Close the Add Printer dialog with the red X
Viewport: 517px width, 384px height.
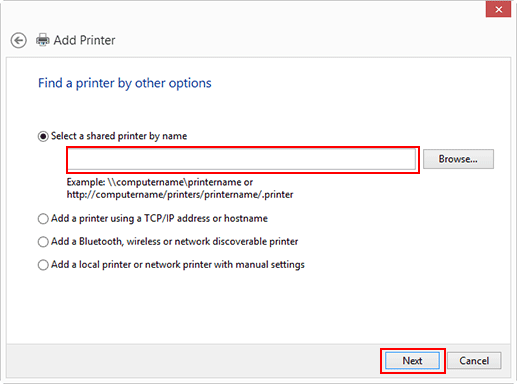498,9
